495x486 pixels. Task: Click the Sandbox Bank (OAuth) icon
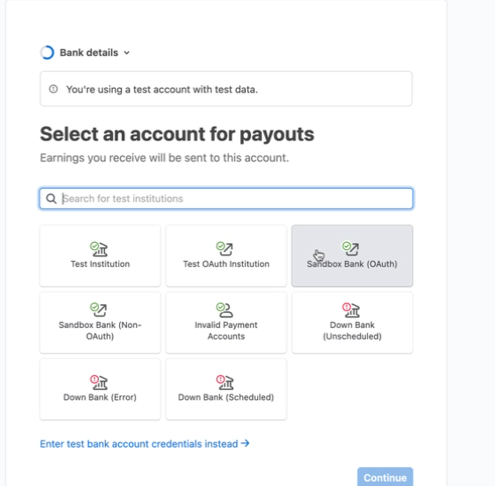click(x=351, y=249)
